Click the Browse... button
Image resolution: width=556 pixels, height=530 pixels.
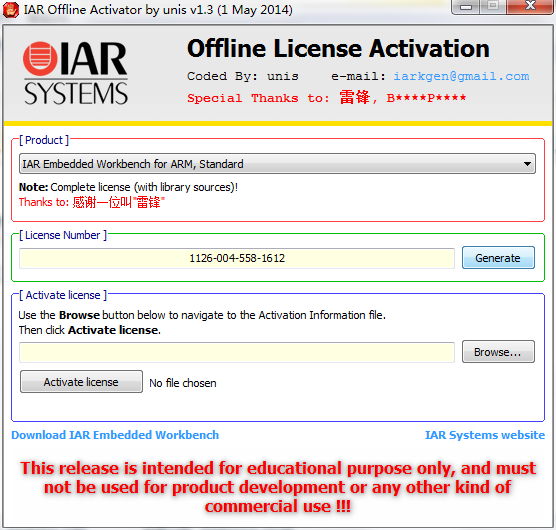click(498, 352)
